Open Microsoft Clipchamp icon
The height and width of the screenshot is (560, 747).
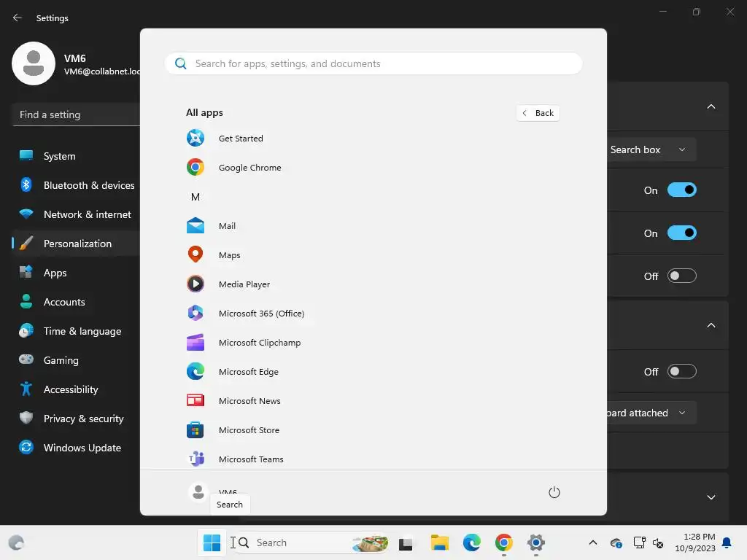[x=196, y=343]
